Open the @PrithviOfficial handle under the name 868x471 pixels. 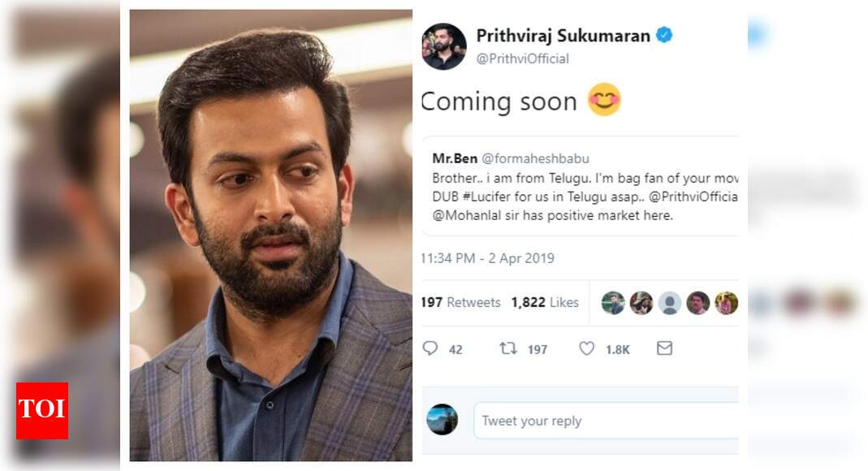[522, 58]
